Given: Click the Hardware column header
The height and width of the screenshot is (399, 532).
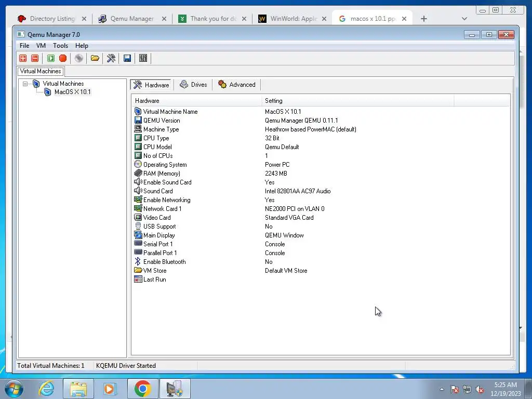Looking at the screenshot, I should (x=196, y=101).
